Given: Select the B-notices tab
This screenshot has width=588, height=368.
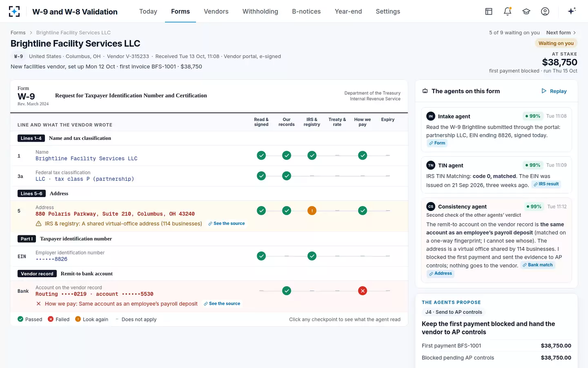Looking at the screenshot, I should pos(306,11).
